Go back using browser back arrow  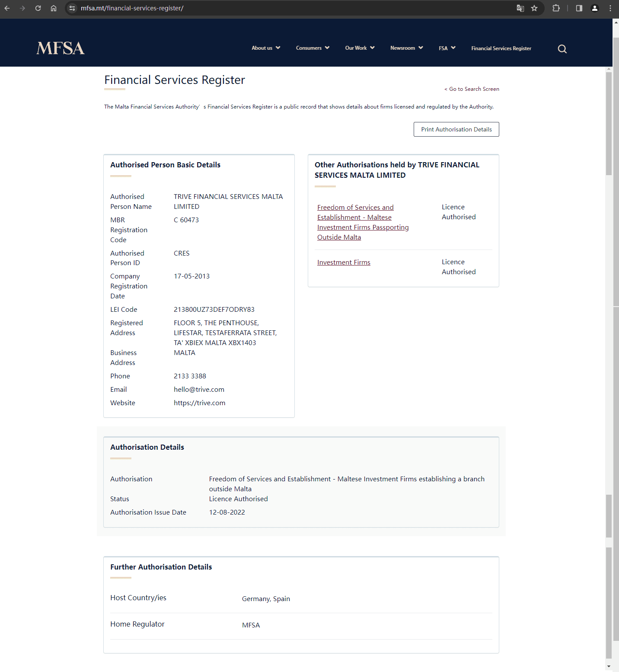click(7, 8)
